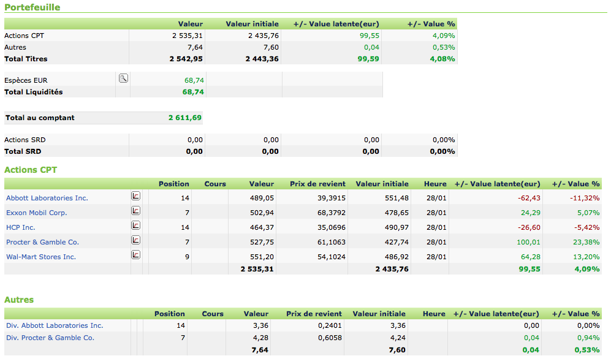Viewport: 611px width, 364px height.
Task: Click Valeur initiale header in Autres table
Action: [379, 314]
